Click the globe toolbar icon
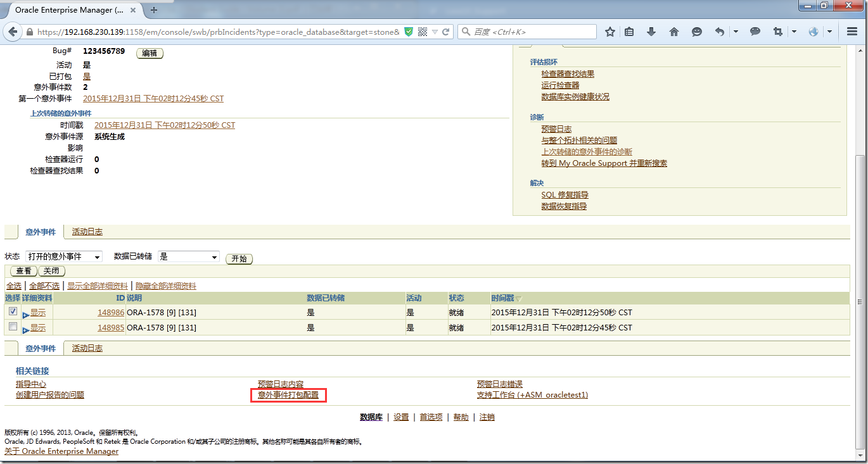This screenshot has height=464, width=868. point(814,32)
